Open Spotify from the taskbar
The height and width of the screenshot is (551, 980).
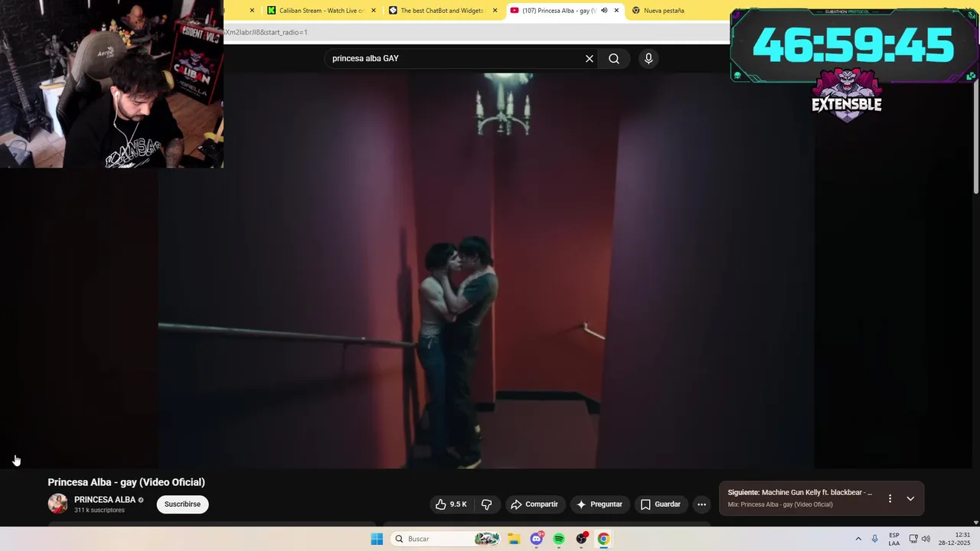click(x=559, y=539)
